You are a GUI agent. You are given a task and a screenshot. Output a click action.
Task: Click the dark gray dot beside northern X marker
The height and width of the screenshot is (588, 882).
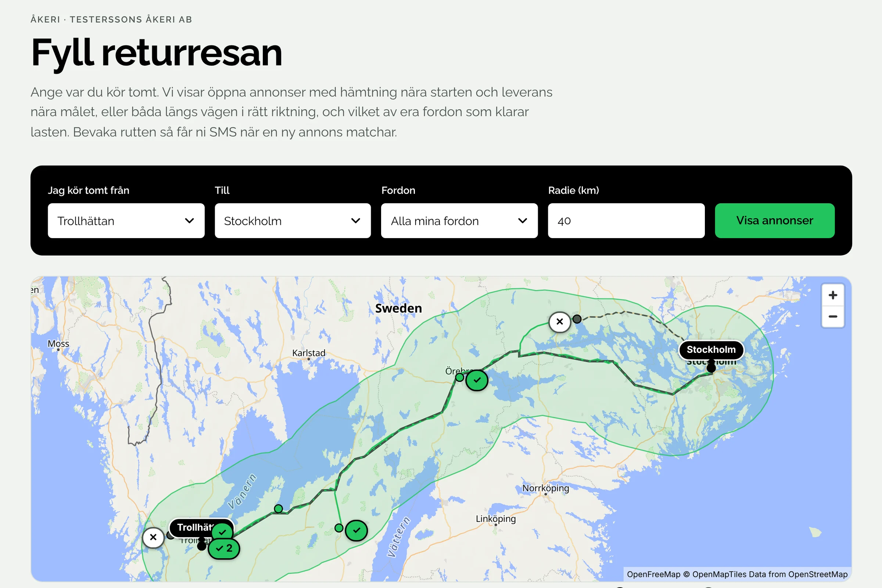coord(577,319)
